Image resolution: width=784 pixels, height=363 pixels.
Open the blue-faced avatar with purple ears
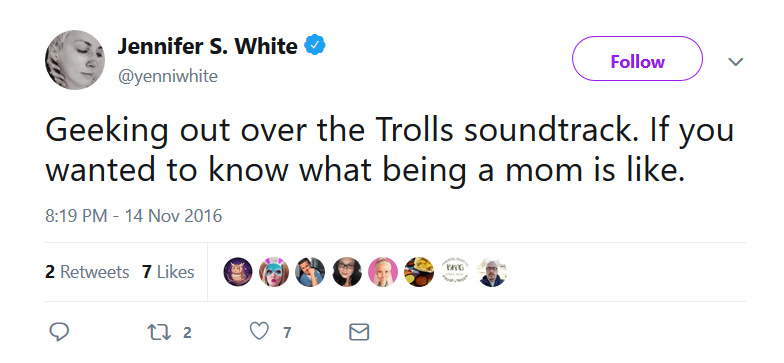(x=274, y=272)
